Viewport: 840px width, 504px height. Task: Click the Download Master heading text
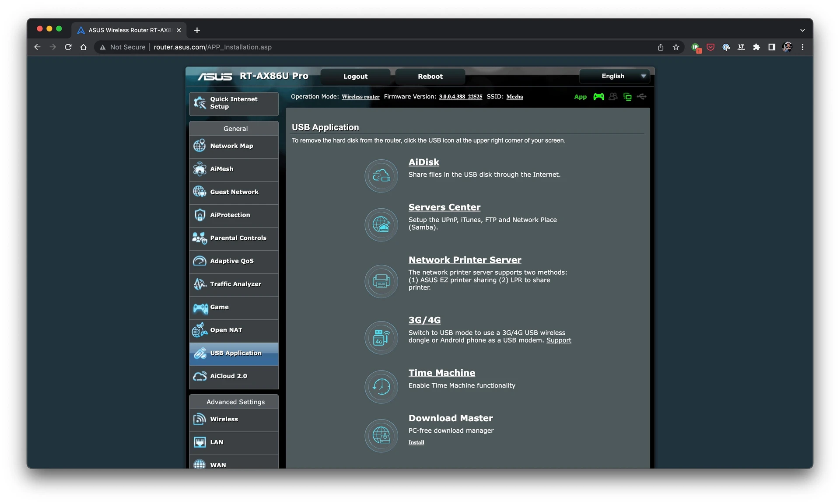pos(451,418)
